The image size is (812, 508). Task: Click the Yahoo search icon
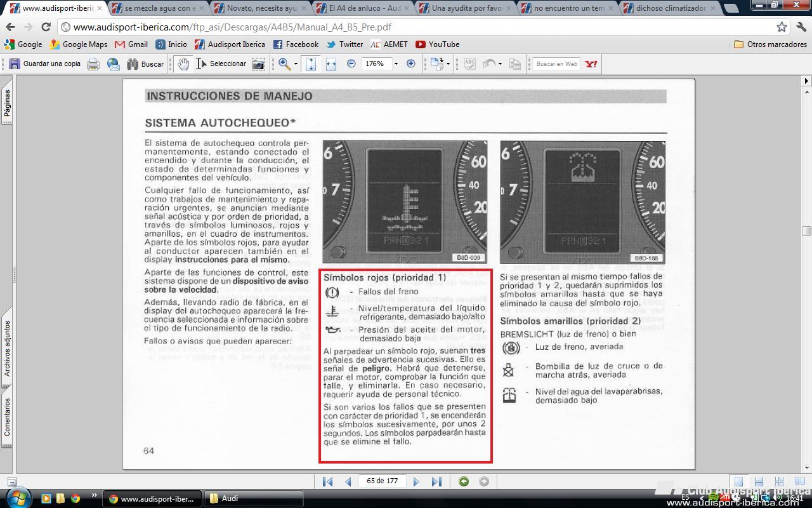pyautogui.click(x=591, y=63)
